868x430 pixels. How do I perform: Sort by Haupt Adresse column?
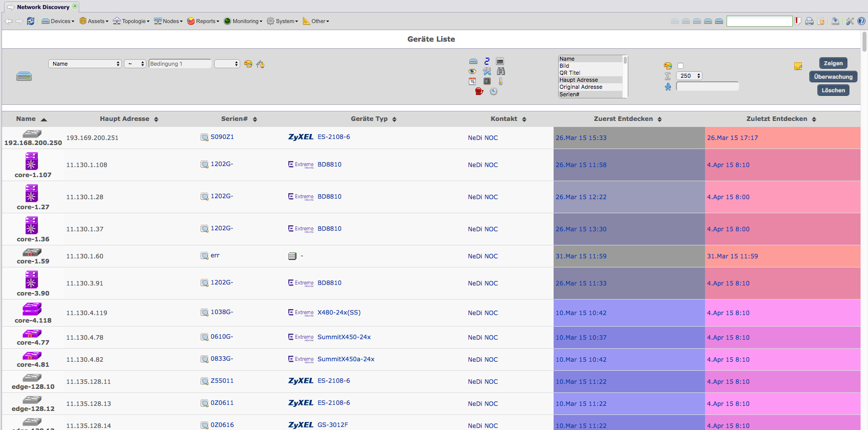(129, 119)
